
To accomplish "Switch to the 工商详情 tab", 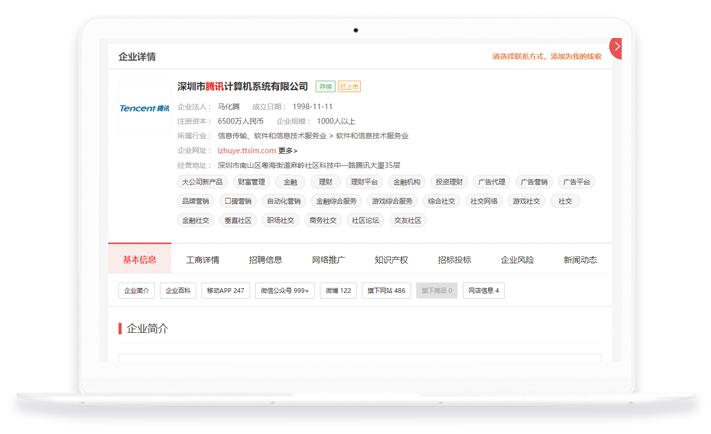I will [x=202, y=260].
